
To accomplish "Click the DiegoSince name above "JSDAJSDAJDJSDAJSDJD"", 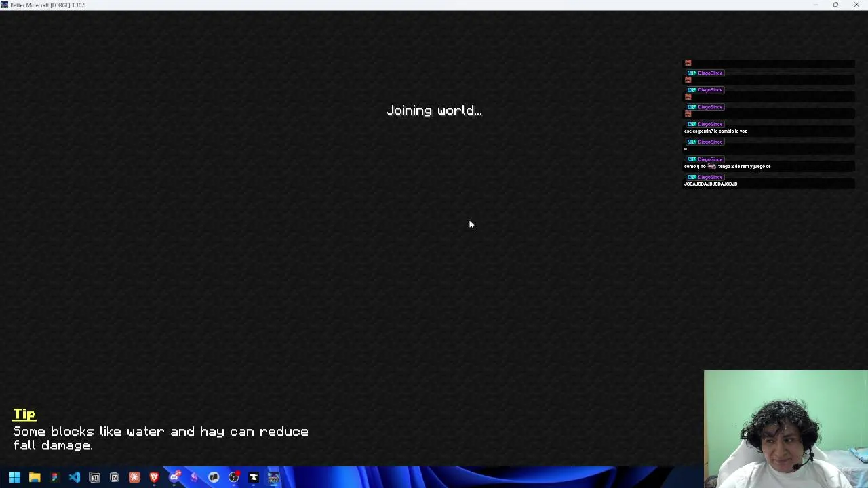I will 710,177.
